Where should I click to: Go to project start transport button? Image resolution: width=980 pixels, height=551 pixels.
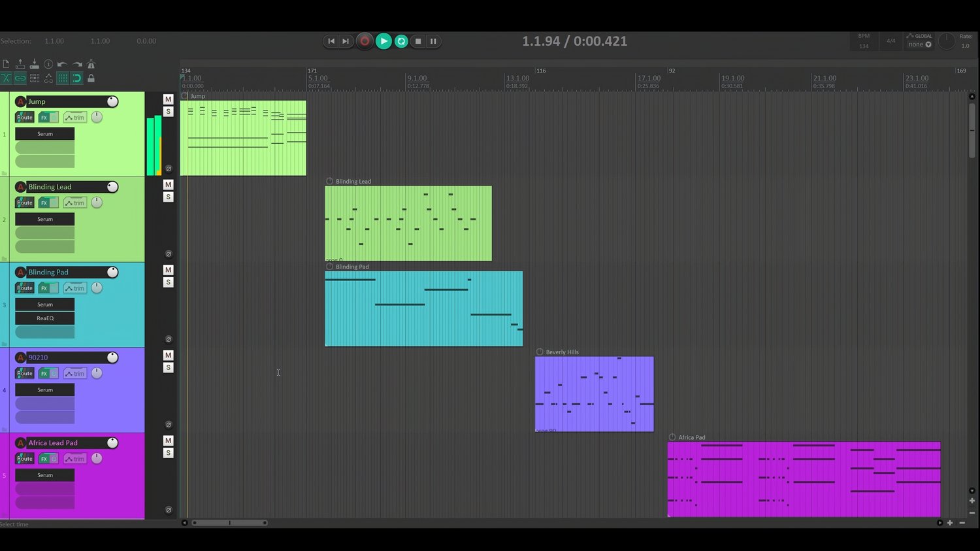[331, 41]
